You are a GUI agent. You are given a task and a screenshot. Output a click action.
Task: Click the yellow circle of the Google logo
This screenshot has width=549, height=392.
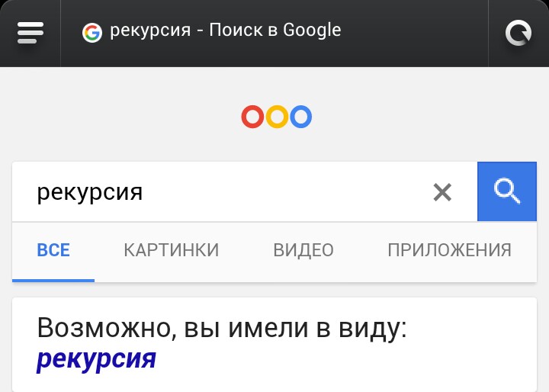pos(277,117)
